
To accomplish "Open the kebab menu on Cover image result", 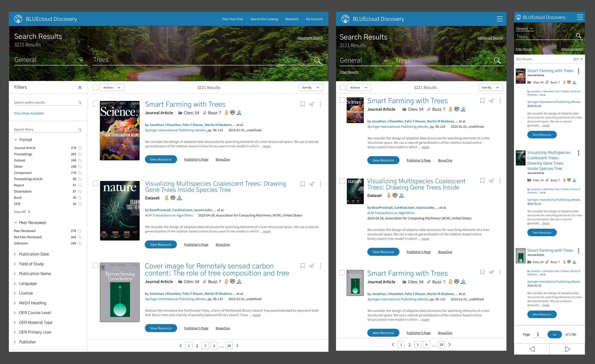I will [320, 266].
